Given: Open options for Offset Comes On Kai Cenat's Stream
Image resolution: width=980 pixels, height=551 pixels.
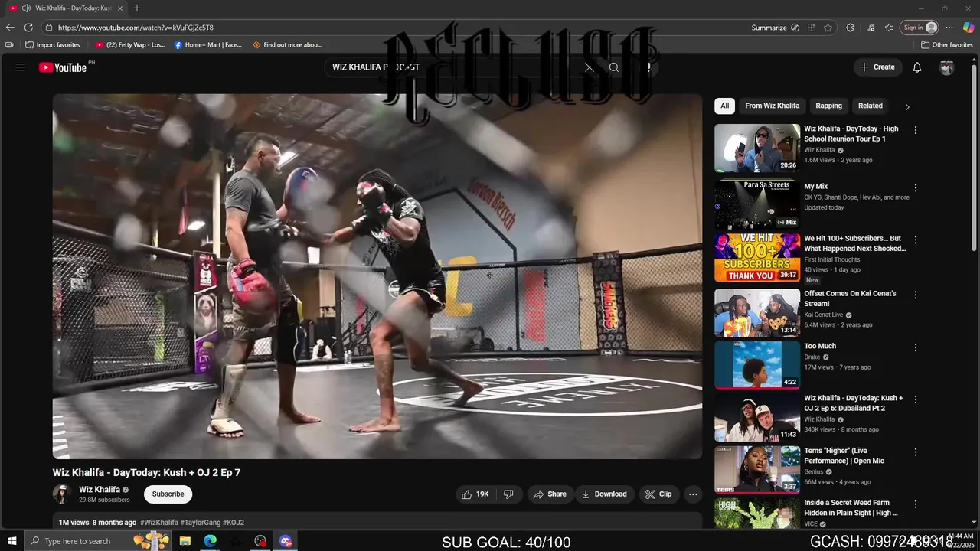Looking at the screenshot, I should [915, 295].
